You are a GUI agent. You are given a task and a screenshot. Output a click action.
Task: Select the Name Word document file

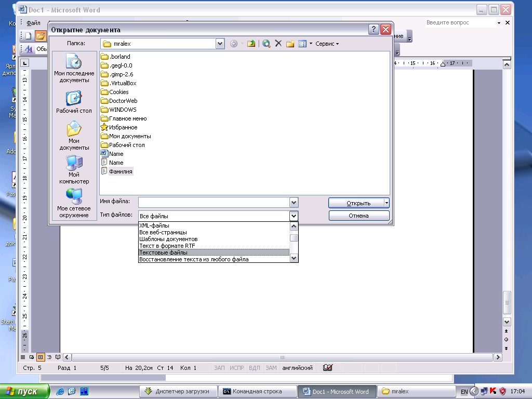[x=112, y=154]
